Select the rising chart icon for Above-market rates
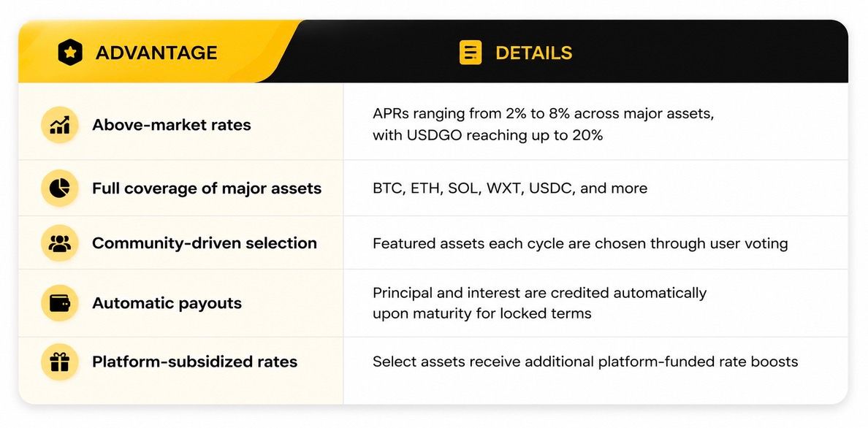The height and width of the screenshot is (428, 868). [60, 125]
